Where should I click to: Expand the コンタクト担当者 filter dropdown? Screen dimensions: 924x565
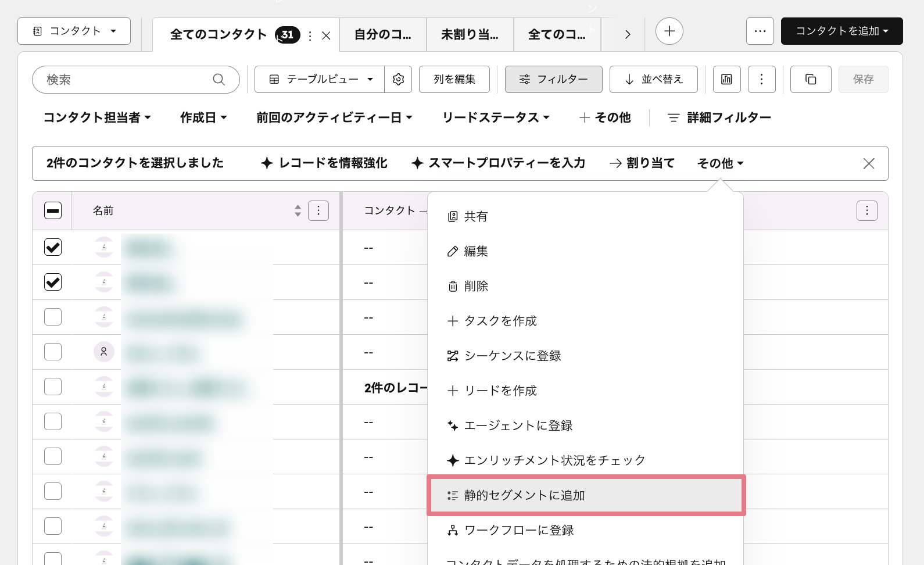click(x=97, y=118)
